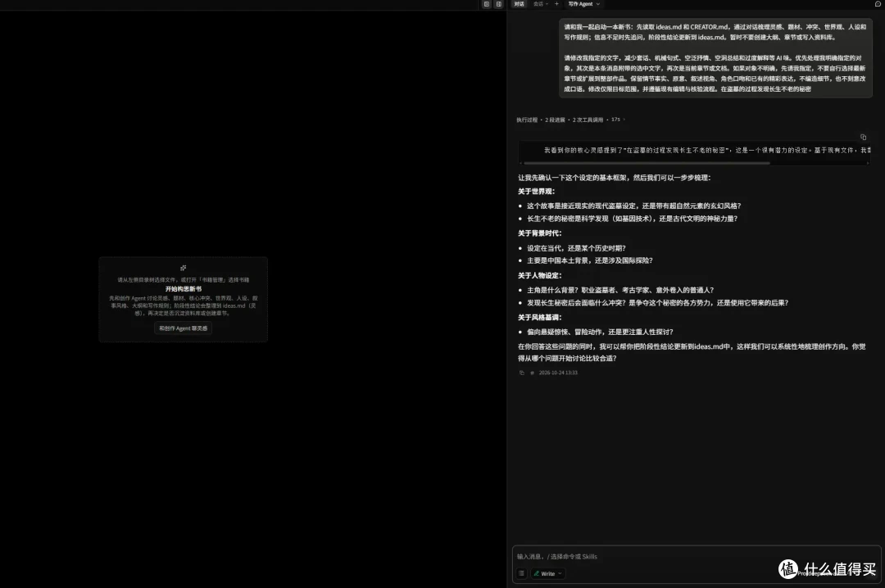
Task: Click the 开始构思新书 heading
Action: pyautogui.click(x=184, y=289)
